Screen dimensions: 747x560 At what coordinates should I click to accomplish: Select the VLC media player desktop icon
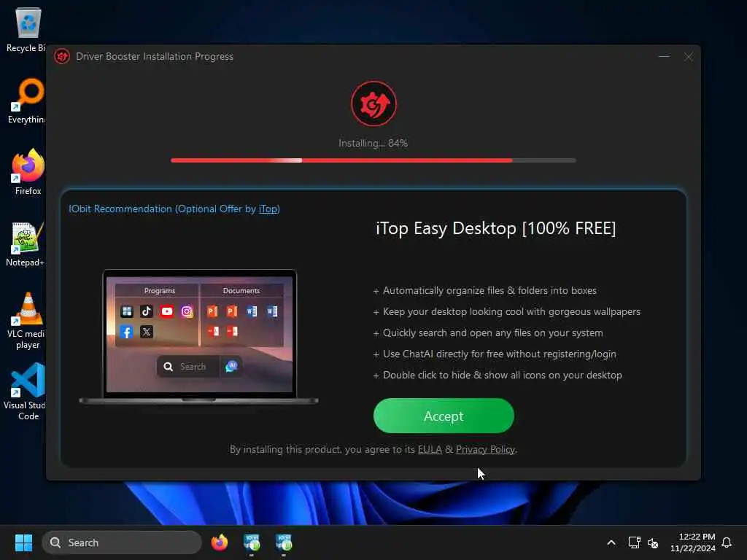click(27, 321)
